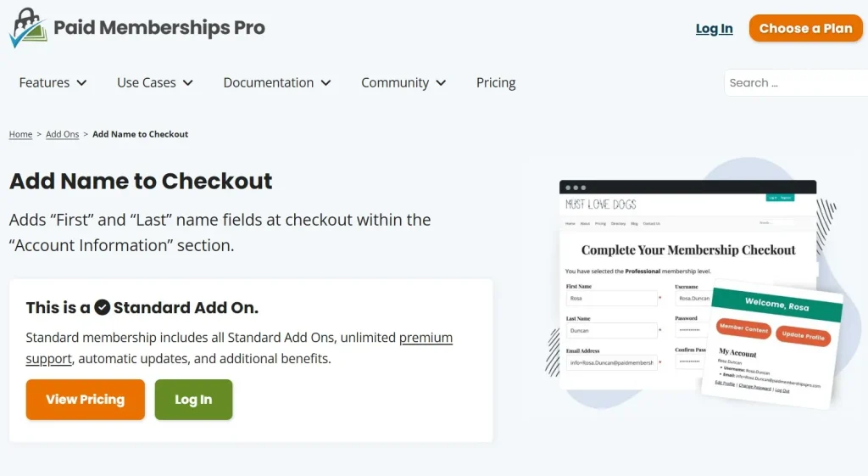The height and width of the screenshot is (476, 868).
Task: Open the Community dropdown menu
Action: click(403, 83)
